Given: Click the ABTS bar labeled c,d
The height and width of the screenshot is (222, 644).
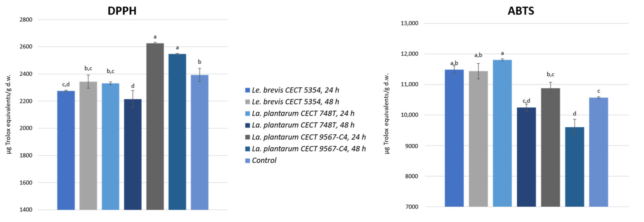Looking at the screenshot, I should tap(526, 157).
